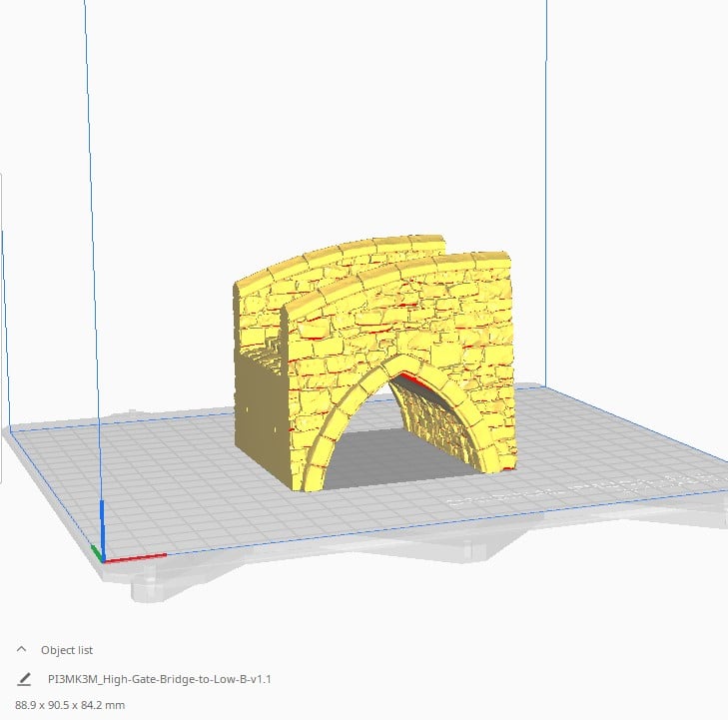Click the pencil edit-name icon
Screen dimensions: 728x720
click(24, 679)
